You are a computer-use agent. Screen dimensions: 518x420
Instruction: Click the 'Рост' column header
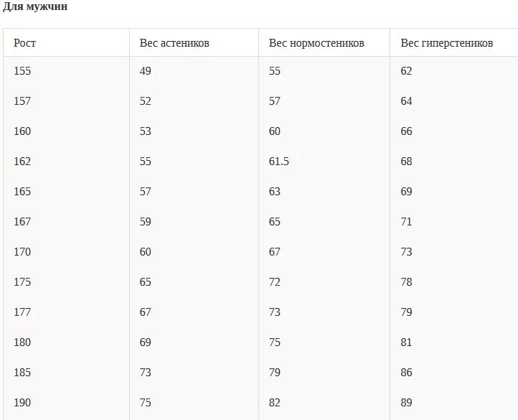25,43
